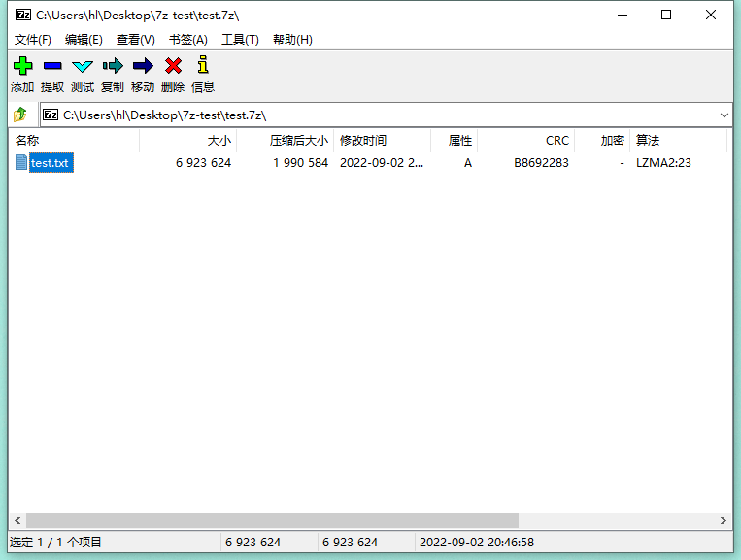This screenshot has width=741, height=560.
Task: Sort by 加密 column header
Action: (x=602, y=140)
